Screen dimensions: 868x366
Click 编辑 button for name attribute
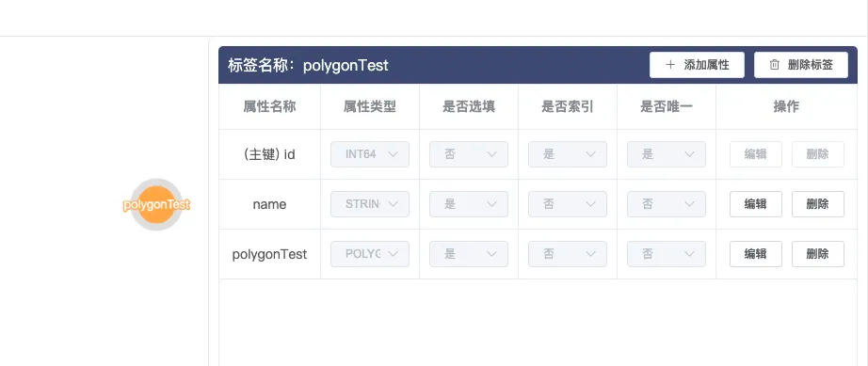[756, 204]
